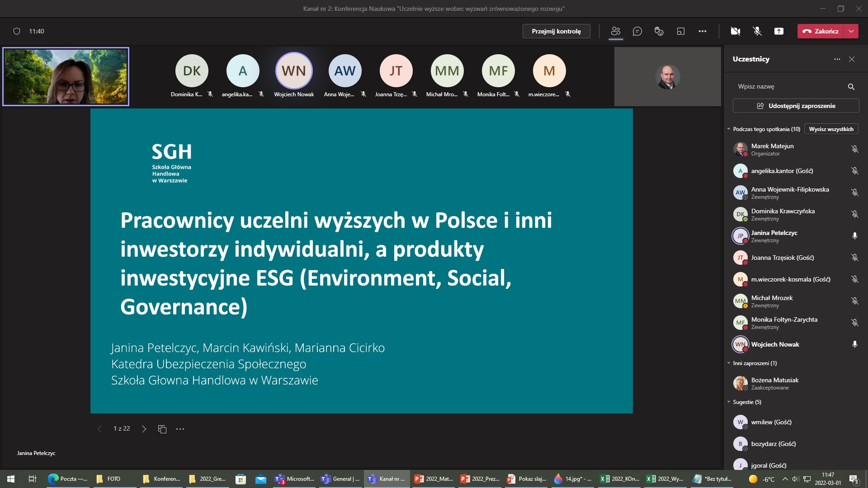This screenshot has width=868, height=488.
Task: Click the search icon in participants panel
Action: coord(851,86)
